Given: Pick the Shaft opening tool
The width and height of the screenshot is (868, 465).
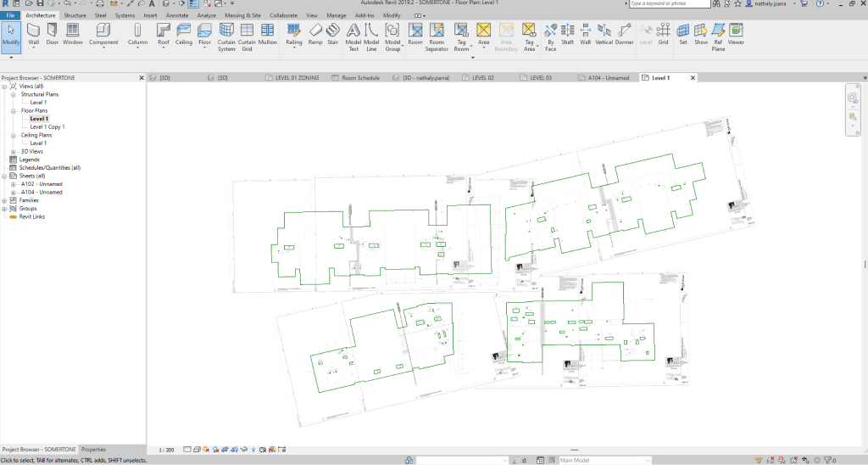Looking at the screenshot, I should (x=568, y=34).
